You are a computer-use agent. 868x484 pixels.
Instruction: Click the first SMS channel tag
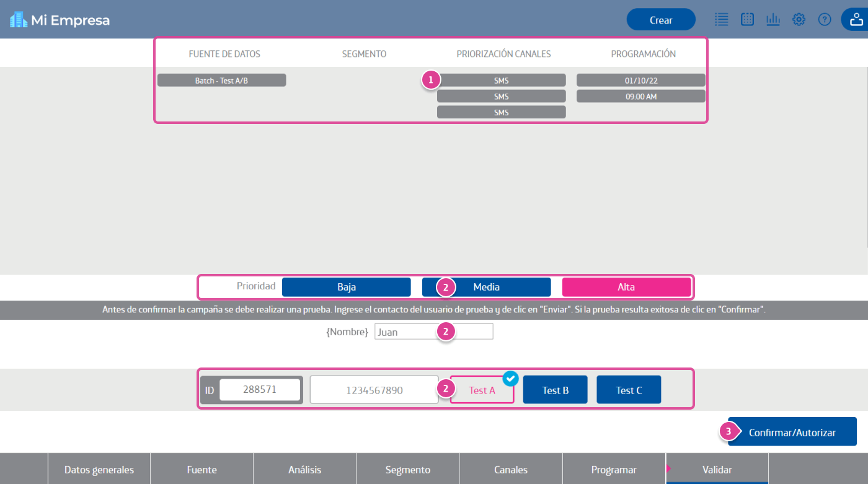pyautogui.click(x=502, y=81)
